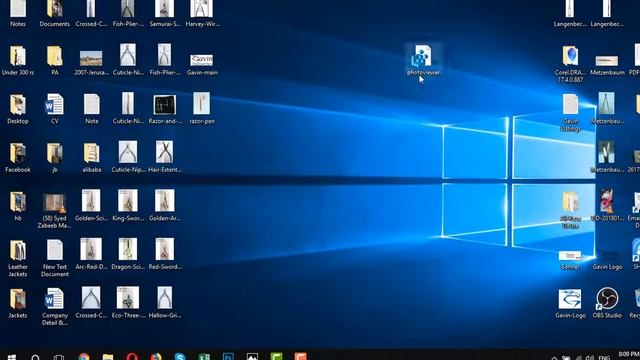This screenshot has height=360, width=640.
Task: Select the Golden-Sci... image thumbnail
Action: click(x=91, y=206)
